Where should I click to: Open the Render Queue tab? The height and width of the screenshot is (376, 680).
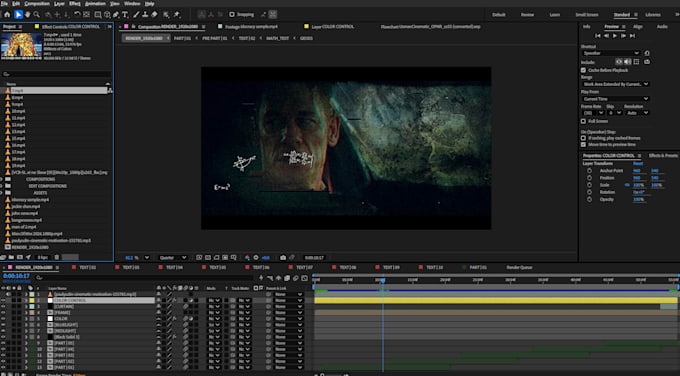[520, 268]
